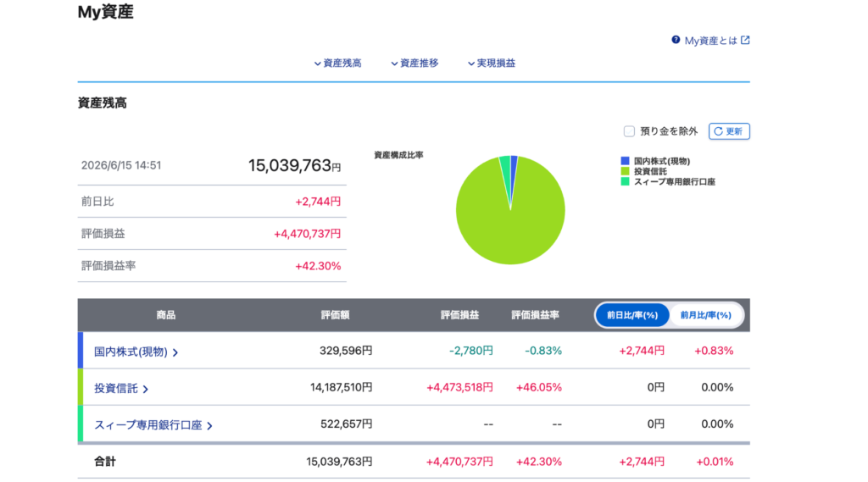
Task: Click the external link icon beside My資産とは
Action: coord(745,40)
